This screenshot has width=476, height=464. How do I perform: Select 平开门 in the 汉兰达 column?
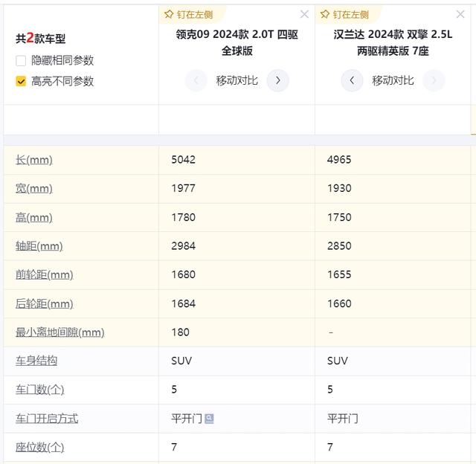coord(343,419)
